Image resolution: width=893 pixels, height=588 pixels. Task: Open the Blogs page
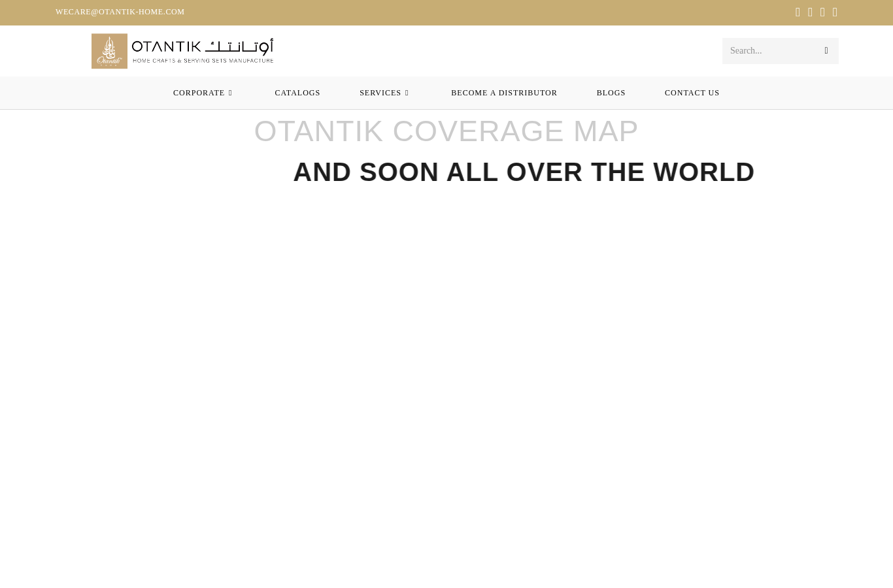click(611, 93)
